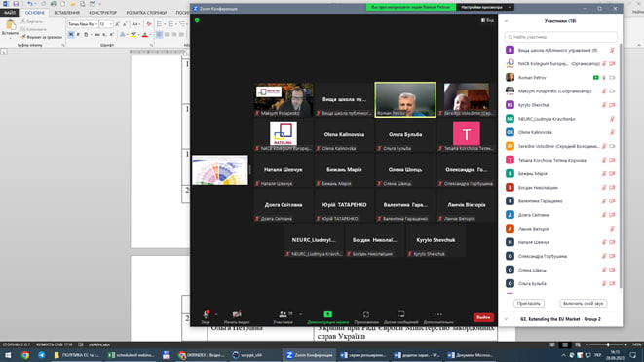Click the red Выйти leave button
Screen dimensions: 644x362
click(x=483, y=317)
